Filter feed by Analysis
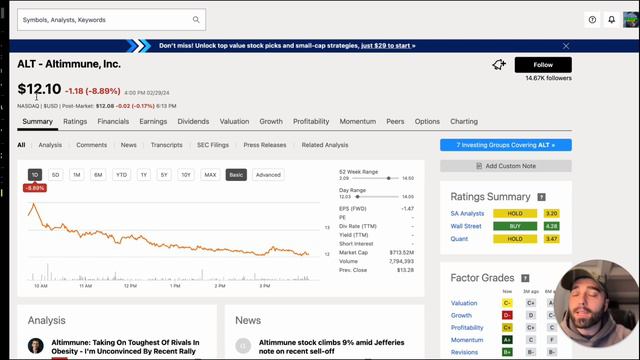 tap(50, 145)
